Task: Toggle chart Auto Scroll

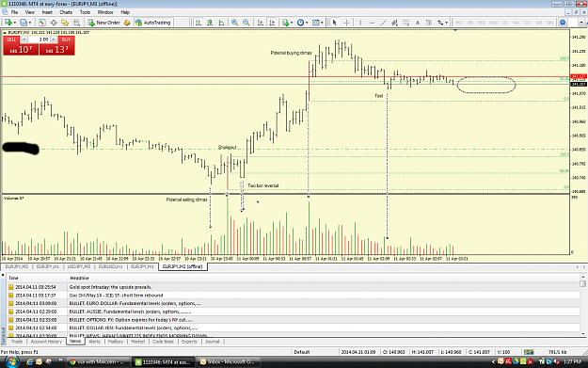Action: [x=261, y=23]
